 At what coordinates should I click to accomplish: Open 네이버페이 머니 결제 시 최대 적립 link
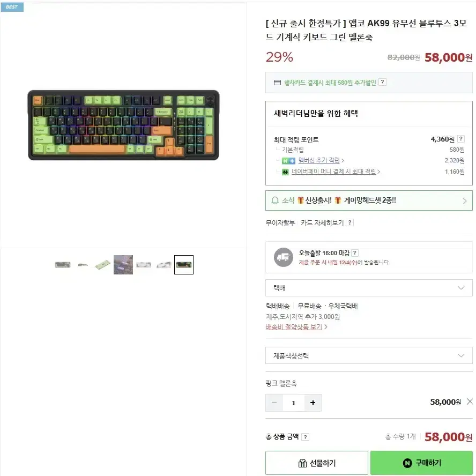333,172
